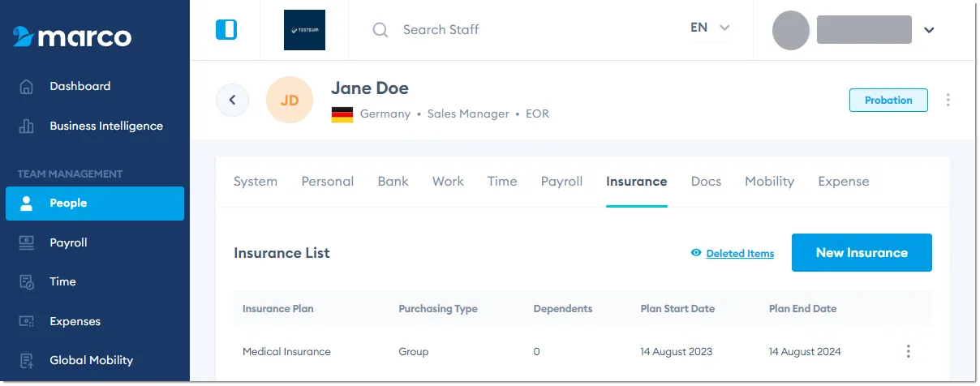This screenshot has height=386, width=980.
Task: Go back with the arrow button
Action: click(x=232, y=100)
